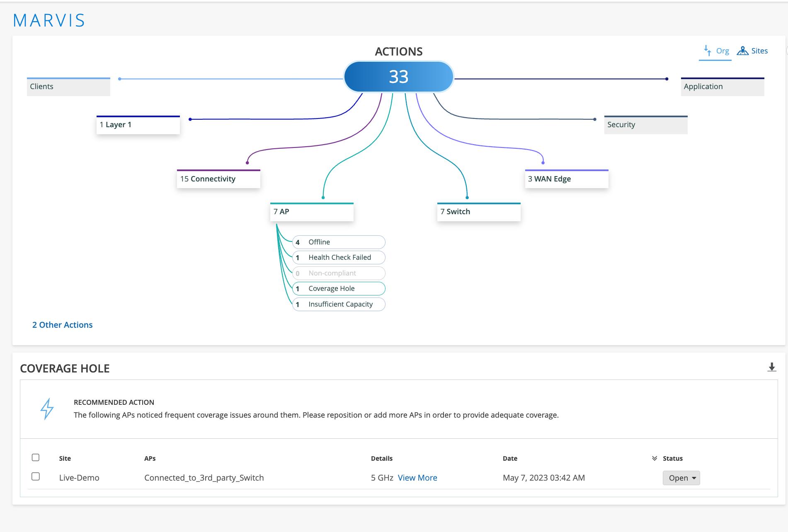
Task: Select the Insufficient Capacity sub-action
Action: point(339,304)
